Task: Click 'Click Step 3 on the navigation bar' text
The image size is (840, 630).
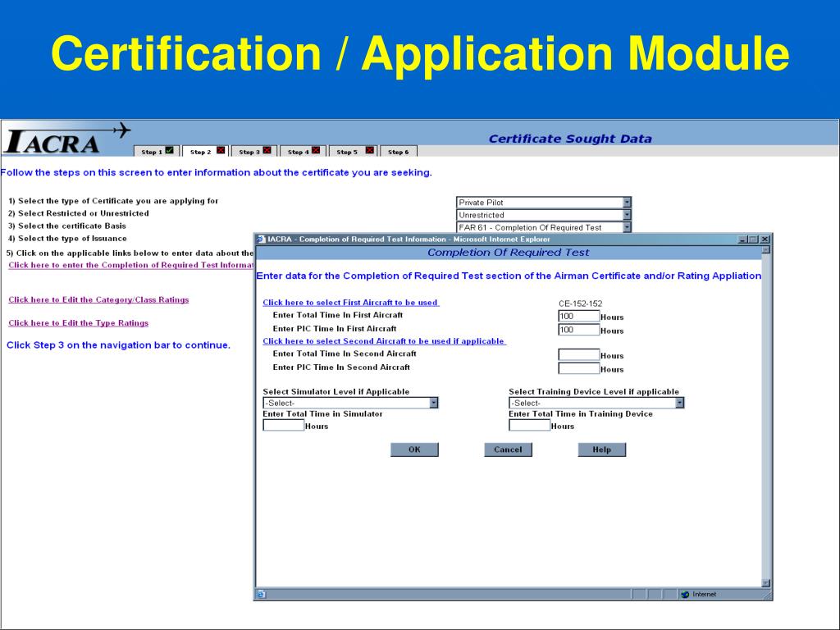Action: click(x=118, y=345)
